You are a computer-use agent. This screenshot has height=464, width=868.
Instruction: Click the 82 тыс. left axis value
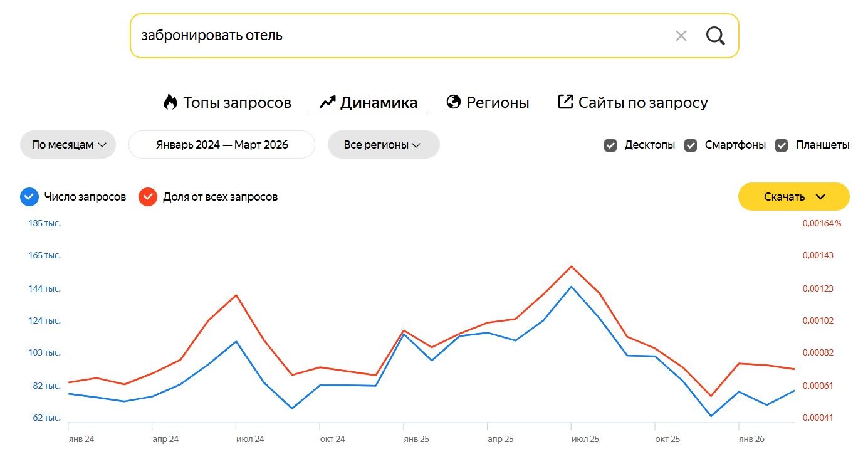point(47,386)
